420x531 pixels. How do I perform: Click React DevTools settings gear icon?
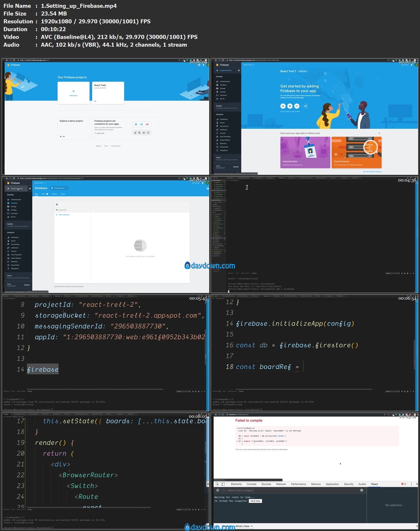(361, 490)
